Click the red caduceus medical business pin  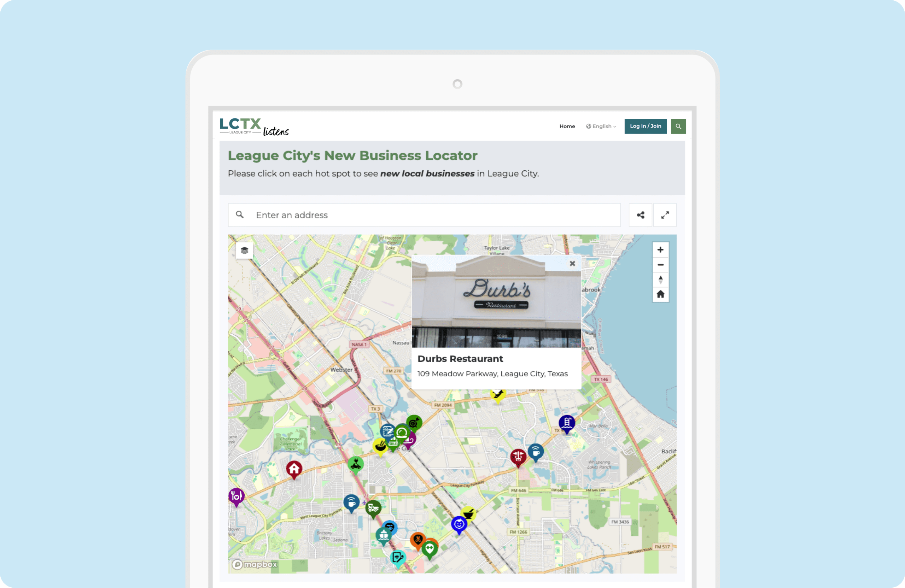coord(518,456)
